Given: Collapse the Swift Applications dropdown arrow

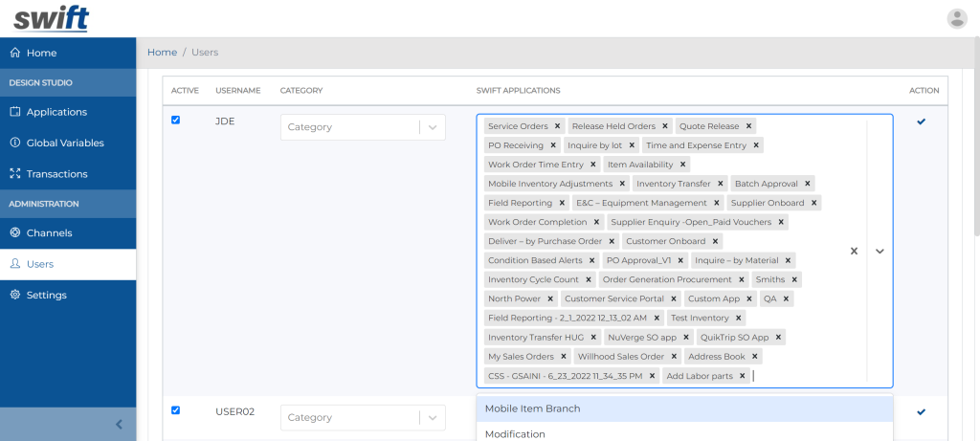Looking at the screenshot, I should (880, 251).
